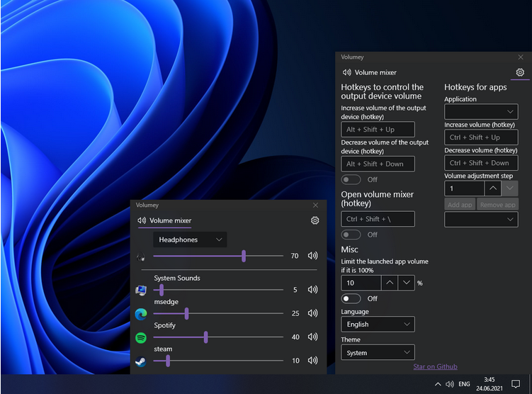The image size is (532, 394).
Task: Mute steam speaker icon
Action: 312,360
